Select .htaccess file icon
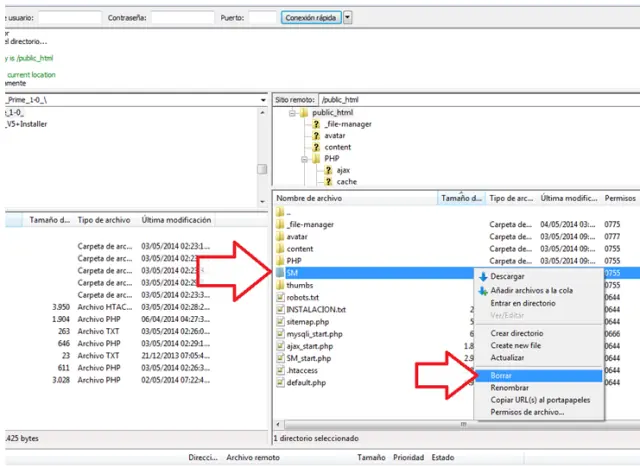640x467 pixels. coord(280,370)
